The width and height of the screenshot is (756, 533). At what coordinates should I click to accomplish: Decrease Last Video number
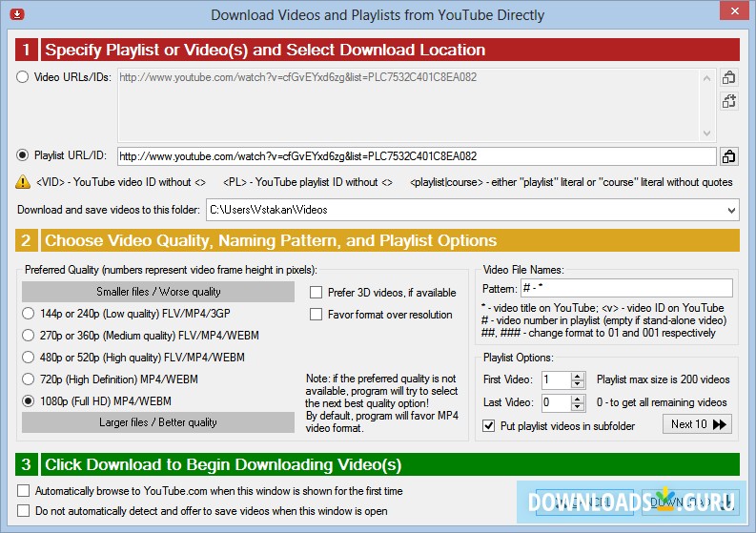click(577, 406)
